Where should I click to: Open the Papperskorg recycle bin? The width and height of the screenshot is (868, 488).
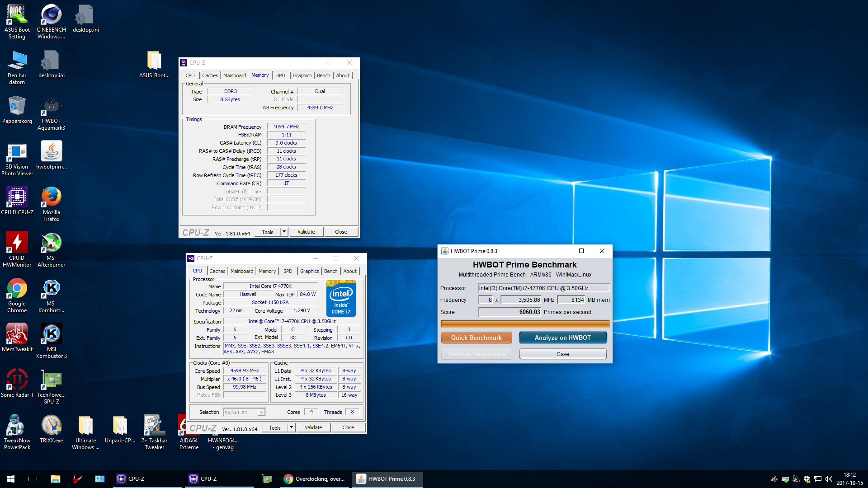point(17,109)
